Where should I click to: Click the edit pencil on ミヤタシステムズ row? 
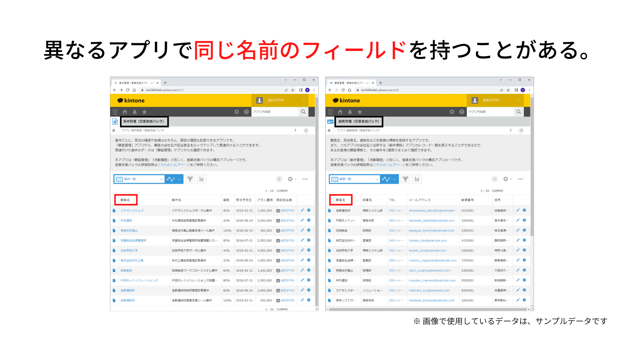coord(302,210)
